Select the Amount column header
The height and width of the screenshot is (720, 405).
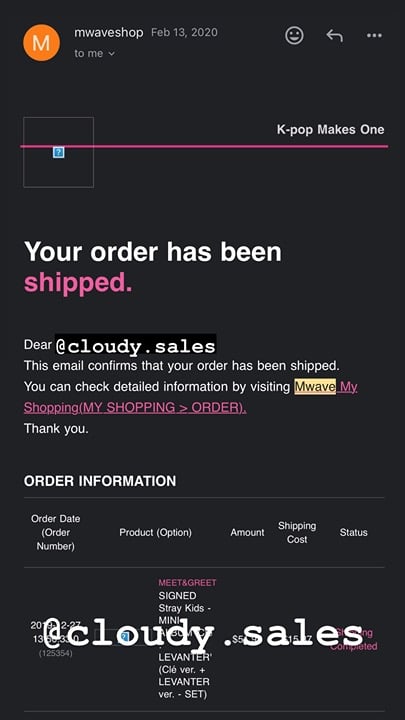tap(248, 533)
